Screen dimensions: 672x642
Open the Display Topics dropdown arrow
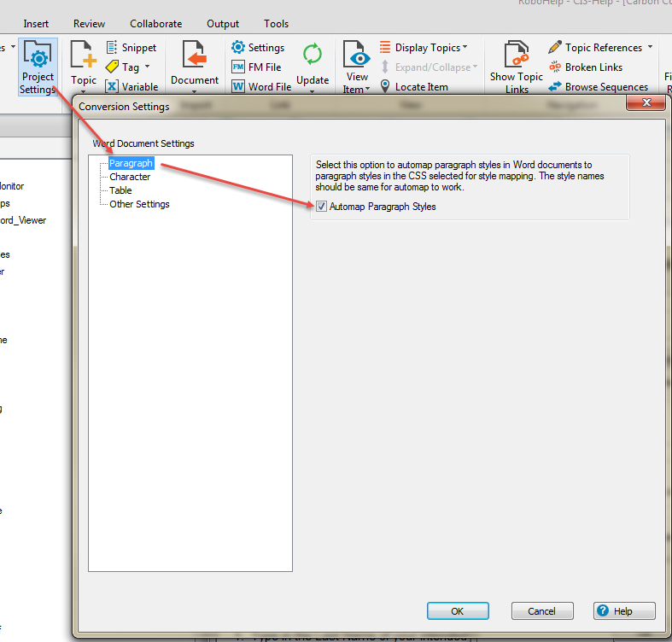coord(465,47)
